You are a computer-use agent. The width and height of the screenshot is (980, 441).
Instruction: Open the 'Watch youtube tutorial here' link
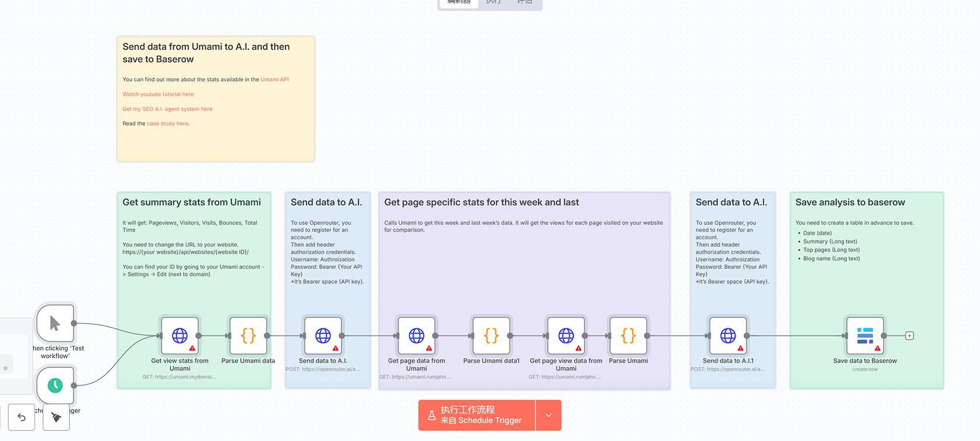pos(158,94)
